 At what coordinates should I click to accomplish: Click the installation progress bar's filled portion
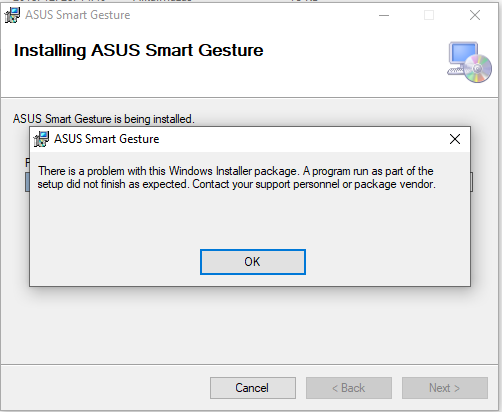(x=27, y=182)
